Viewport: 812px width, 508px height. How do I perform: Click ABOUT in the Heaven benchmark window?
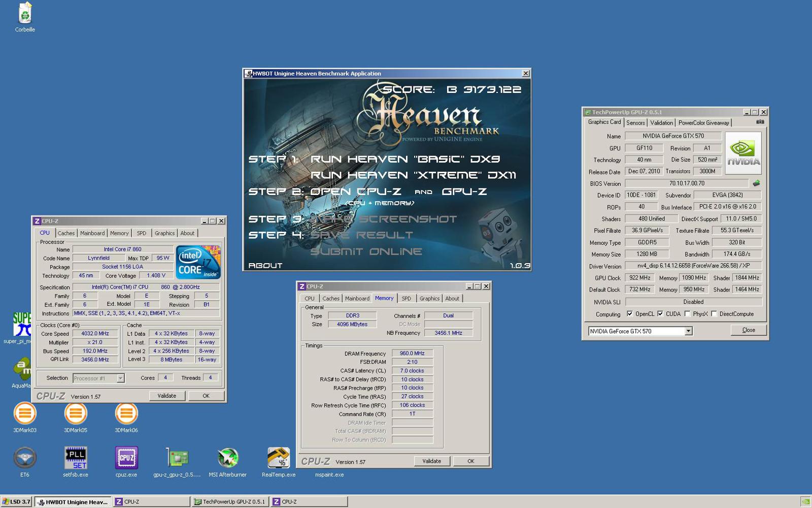pyautogui.click(x=265, y=265)
